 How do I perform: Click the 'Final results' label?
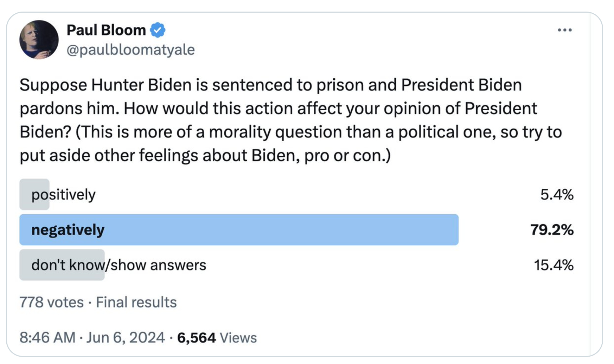pyautogui.click(x=136, y=302)
